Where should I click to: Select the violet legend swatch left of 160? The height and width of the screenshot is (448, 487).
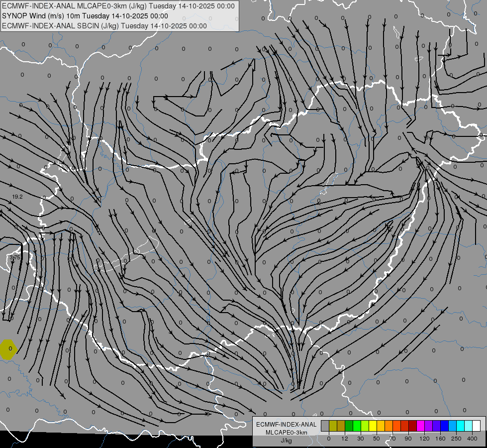[437, 426]
